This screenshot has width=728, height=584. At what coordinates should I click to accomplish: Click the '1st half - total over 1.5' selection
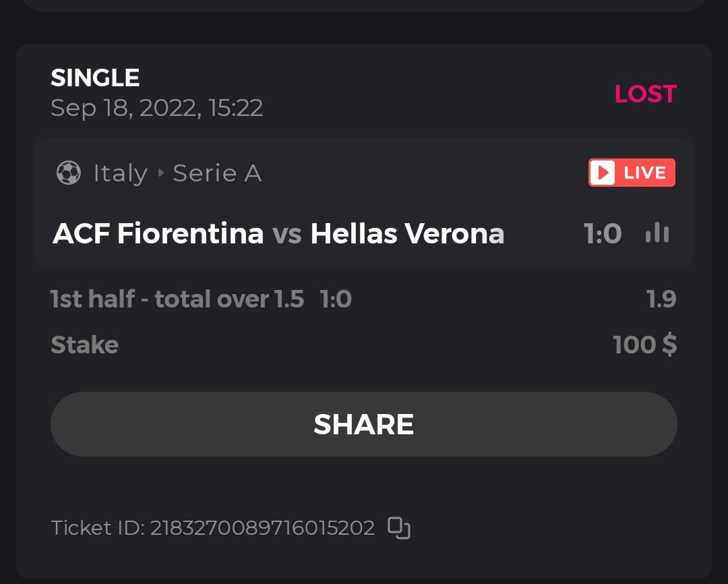pyautogui.click(x=177, y=299)
